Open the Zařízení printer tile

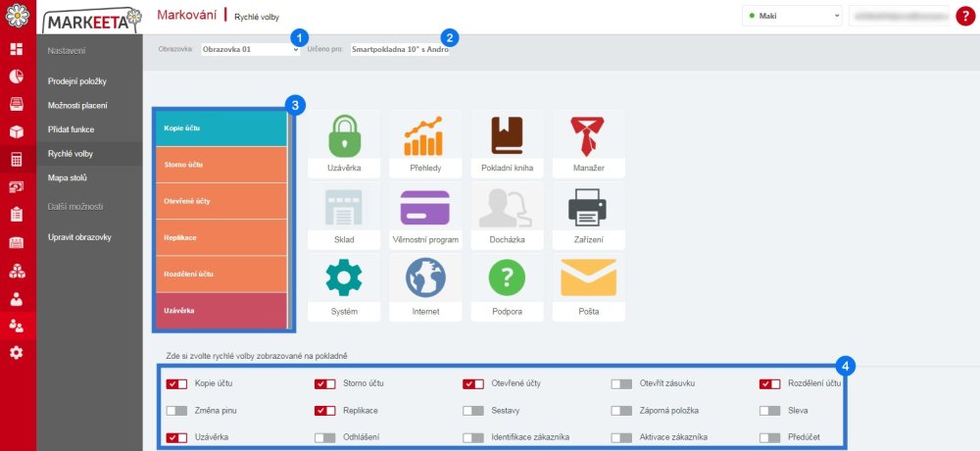588,216
